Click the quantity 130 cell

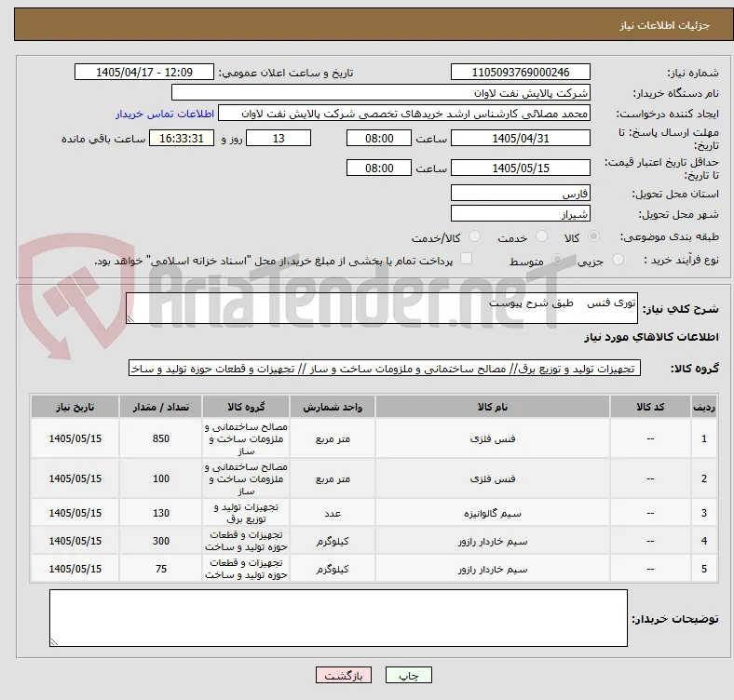coord(160,513)
